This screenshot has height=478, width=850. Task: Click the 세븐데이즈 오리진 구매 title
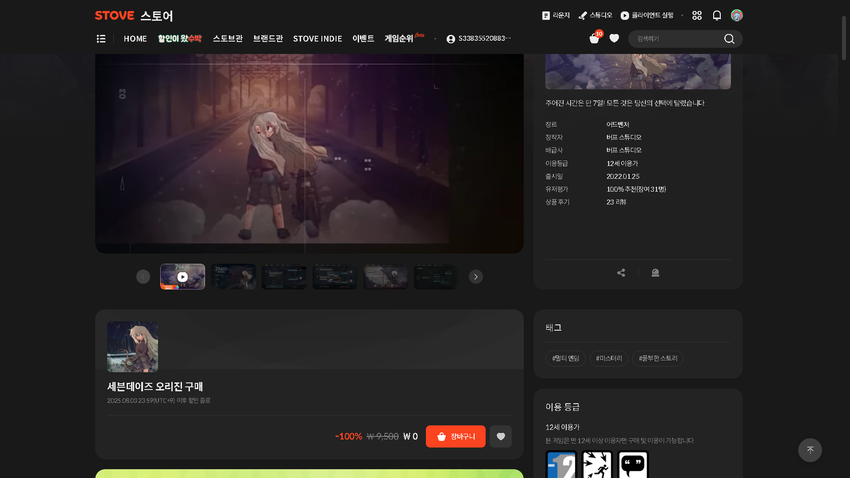coord(154,386)
